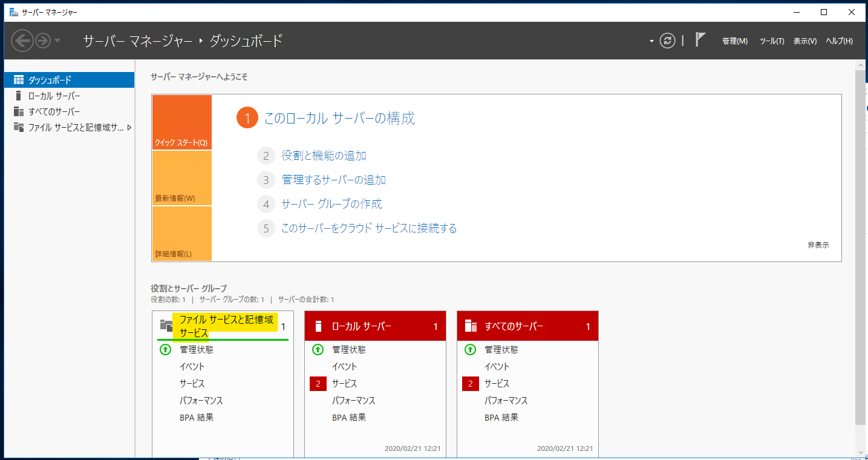Expand File and Storage Services with the sidebar chevron
Screen dimensions: 868x460
pos(128,128)
